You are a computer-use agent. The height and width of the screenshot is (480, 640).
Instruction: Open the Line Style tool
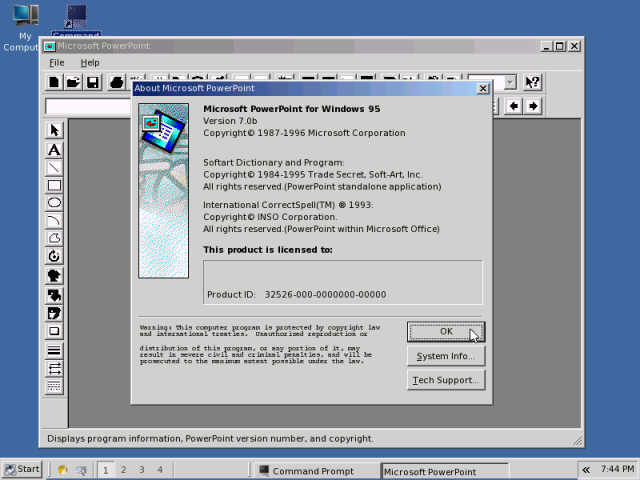[x=54, y=350]
